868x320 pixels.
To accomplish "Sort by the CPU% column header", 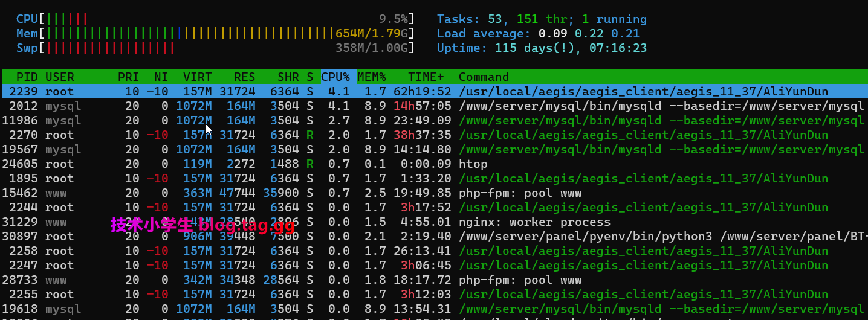I will point(335,77).
